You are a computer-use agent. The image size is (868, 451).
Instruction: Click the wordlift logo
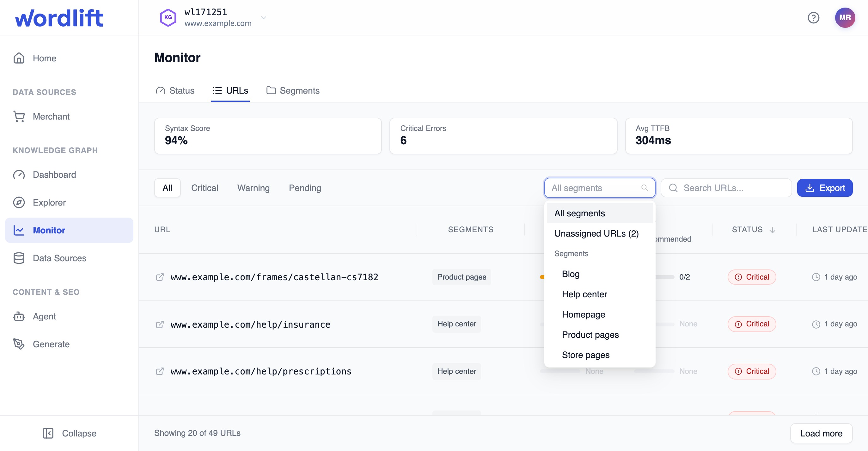coord(59,18)
